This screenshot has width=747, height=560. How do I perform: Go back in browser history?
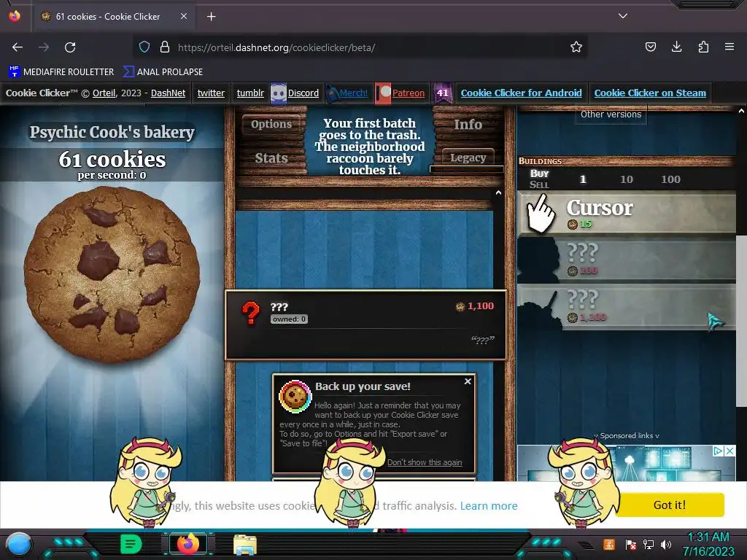pyautogui.click(x=18, y=47)
